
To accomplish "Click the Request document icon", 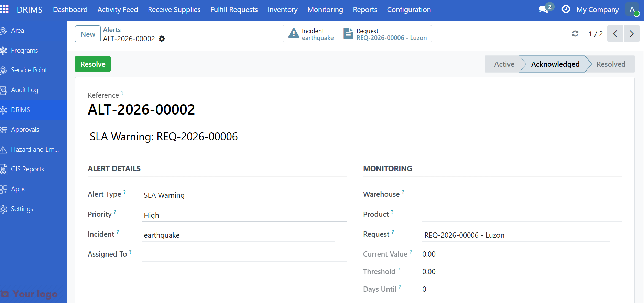I will coord(348,33).
